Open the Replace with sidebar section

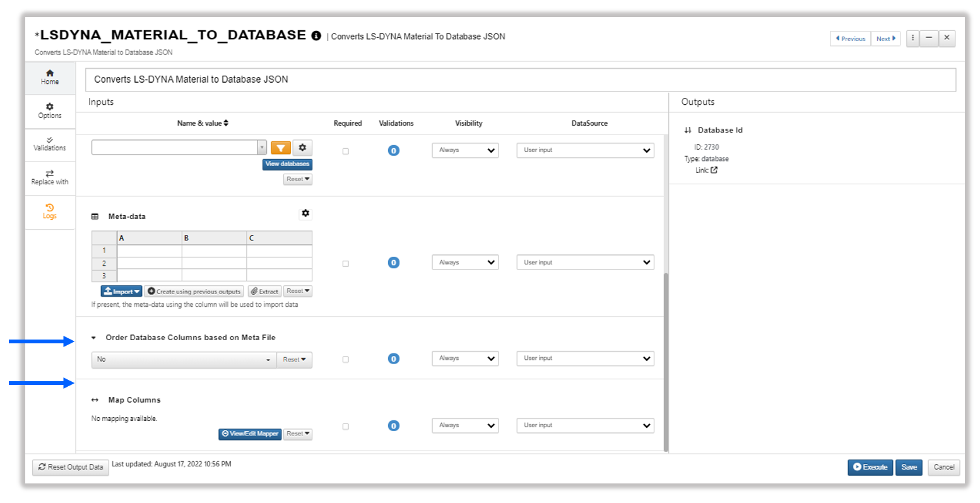coord(50,177)
